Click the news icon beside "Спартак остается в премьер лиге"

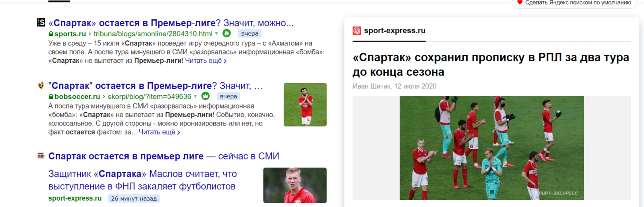tap(41, 156)
